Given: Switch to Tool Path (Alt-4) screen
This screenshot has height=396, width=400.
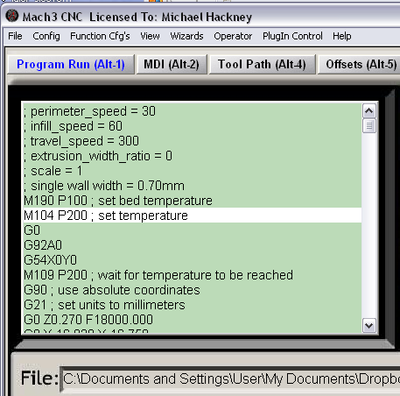Looking at the screenshot, I should (262, 64).
